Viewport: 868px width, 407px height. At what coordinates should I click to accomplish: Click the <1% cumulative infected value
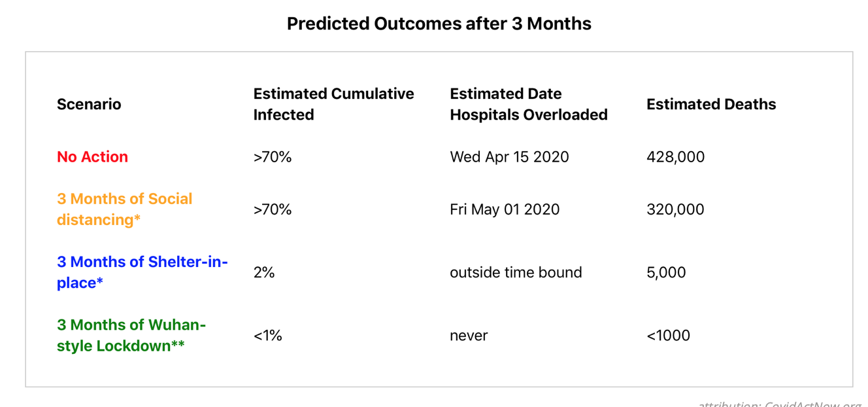pyautogui.click(x=268, y=336)
